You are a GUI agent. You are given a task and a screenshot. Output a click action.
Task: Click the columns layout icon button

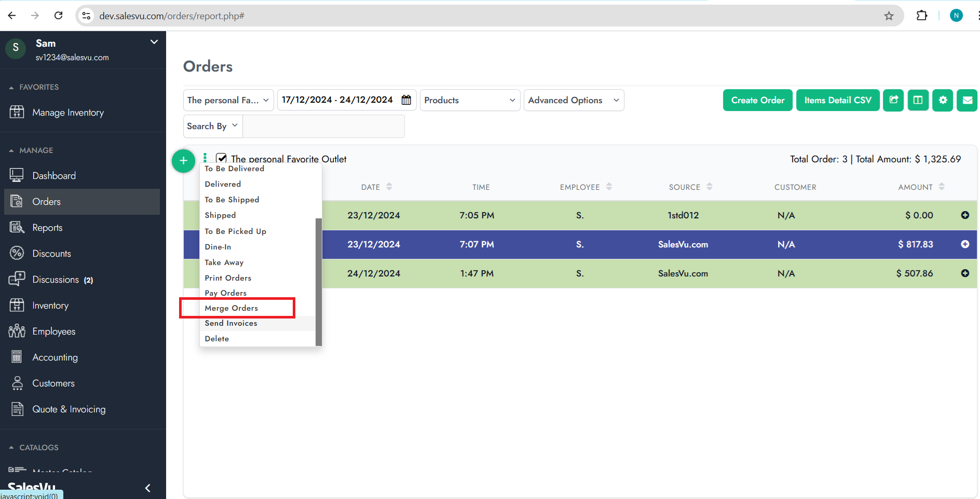918,100
